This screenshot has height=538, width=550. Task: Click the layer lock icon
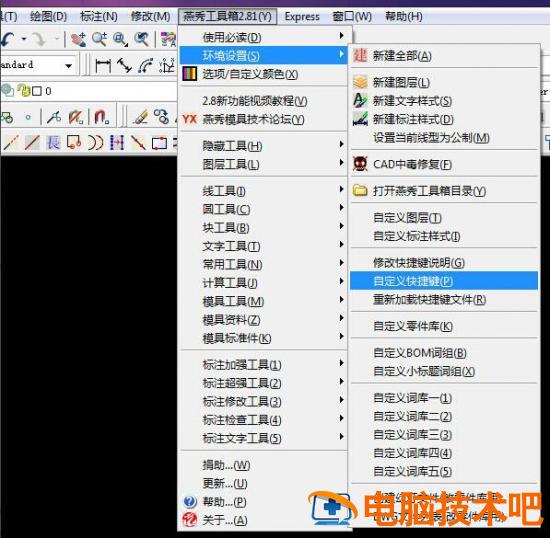pyautogui.click(x=25, y=91)
